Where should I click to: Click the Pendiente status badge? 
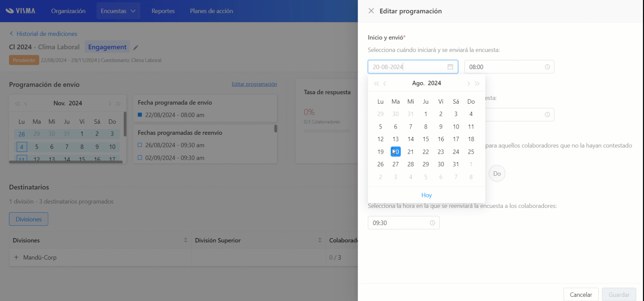24,60
